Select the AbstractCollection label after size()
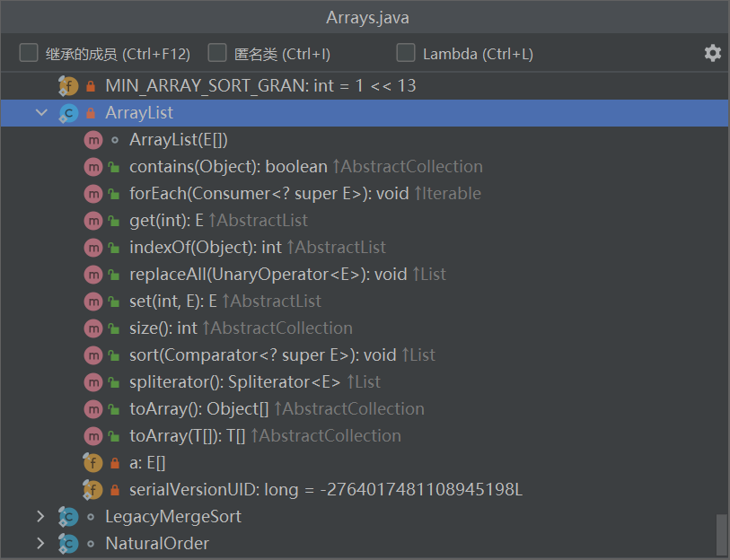 coord(279,328)
